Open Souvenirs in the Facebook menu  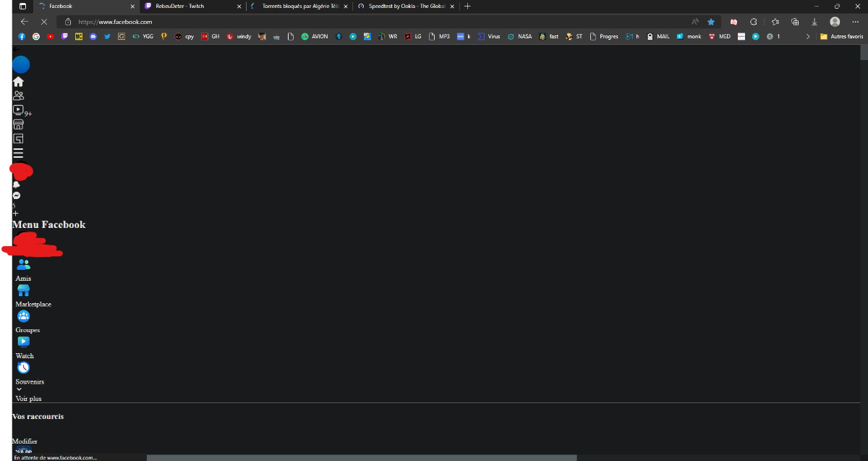pyautogui.click(x=30, y=381)
